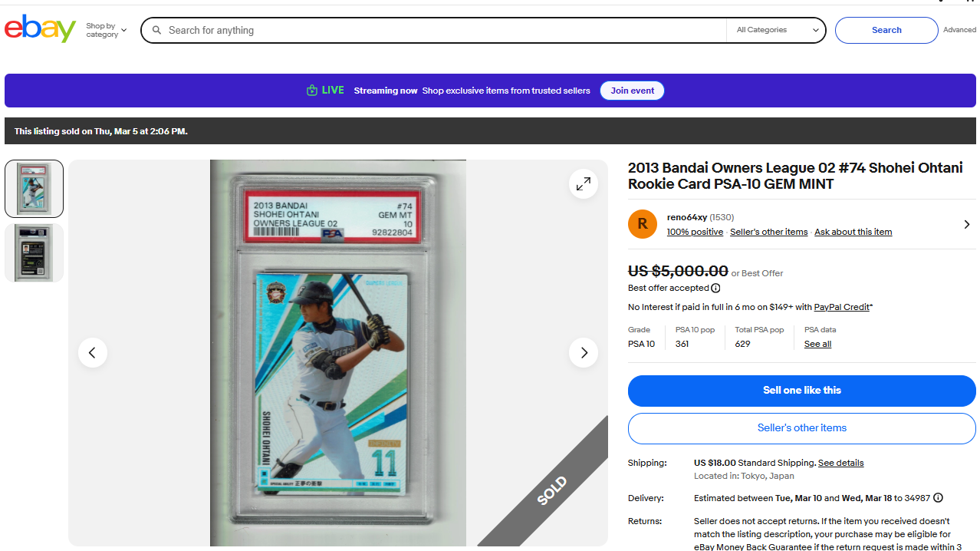Click the magnifier icon in search box
This screenshot has height=551, width=980.
click(x=156, y=31)
